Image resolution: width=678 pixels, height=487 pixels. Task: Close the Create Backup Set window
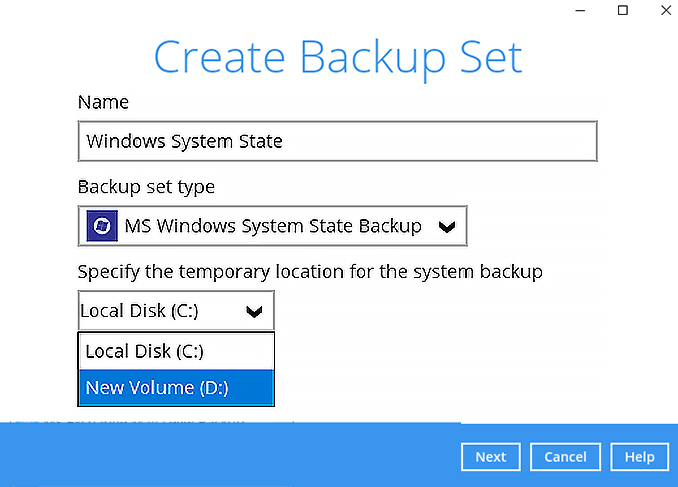tap(666, 10)
